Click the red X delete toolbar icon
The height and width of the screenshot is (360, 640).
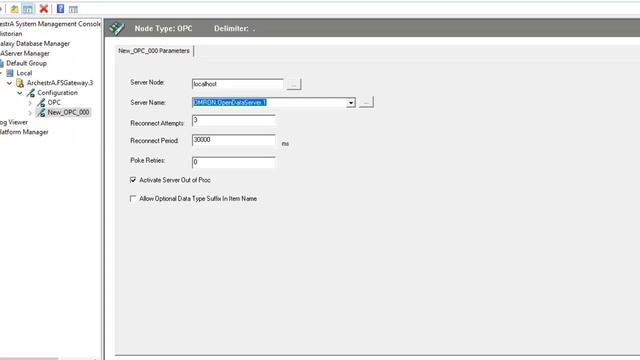(44, 9)
